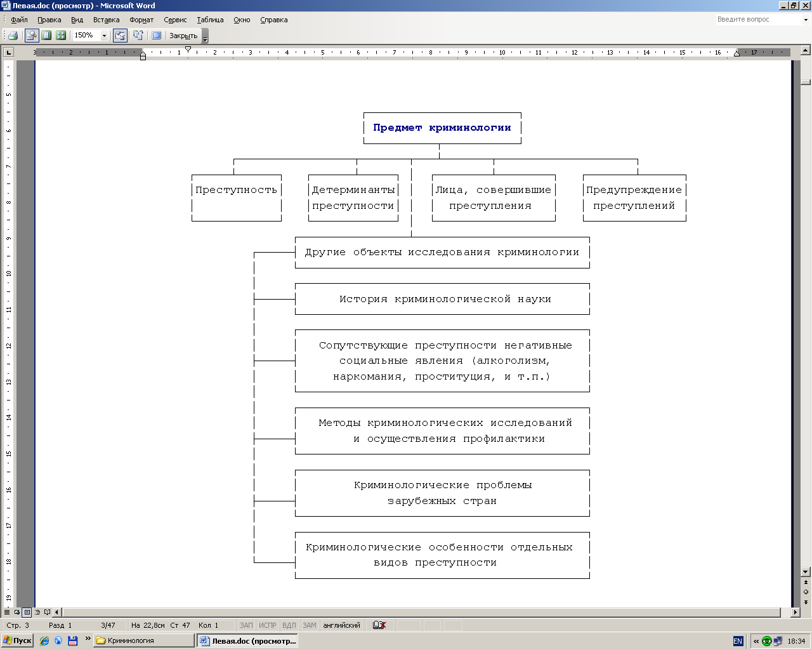Image resolution: width=812 pixels, height=650 pixels.
Task: Switch to Reading Layout view icon
Action: pyautogui.click(x=47, y=612)
